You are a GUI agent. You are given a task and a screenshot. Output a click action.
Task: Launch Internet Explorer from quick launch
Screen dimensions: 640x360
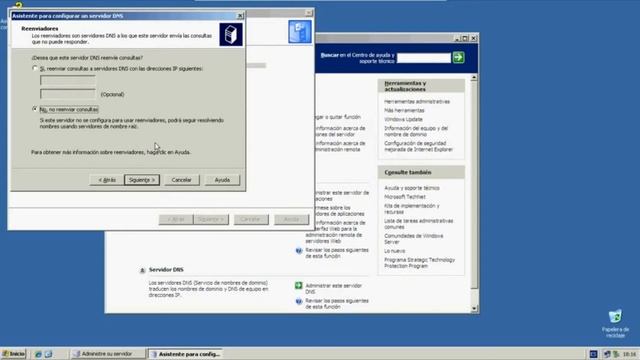(x=38, y=354)
